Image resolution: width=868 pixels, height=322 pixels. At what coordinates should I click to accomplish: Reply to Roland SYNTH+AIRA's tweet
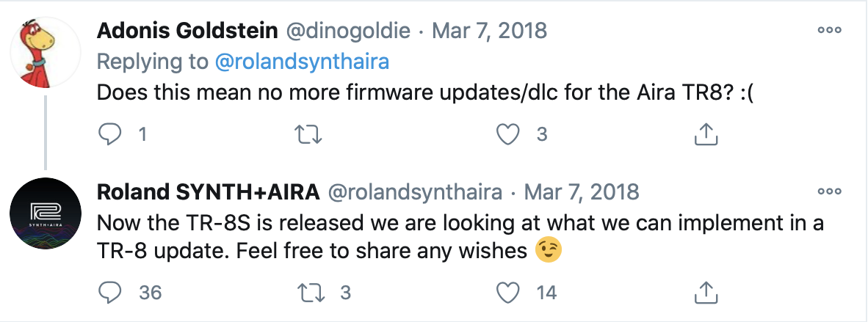(x=109, y=292)
